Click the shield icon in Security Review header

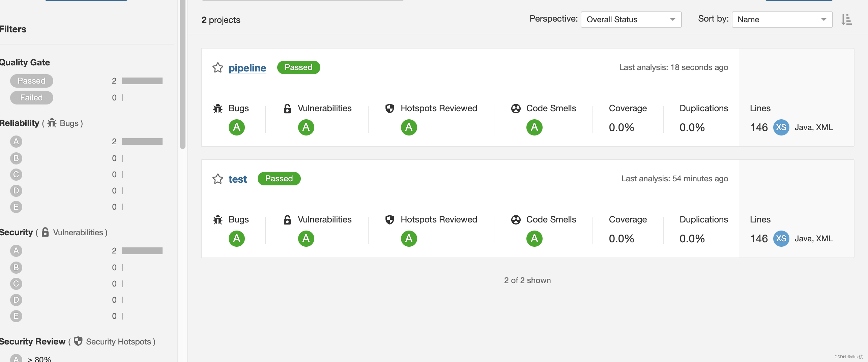(x=78, y=341)
